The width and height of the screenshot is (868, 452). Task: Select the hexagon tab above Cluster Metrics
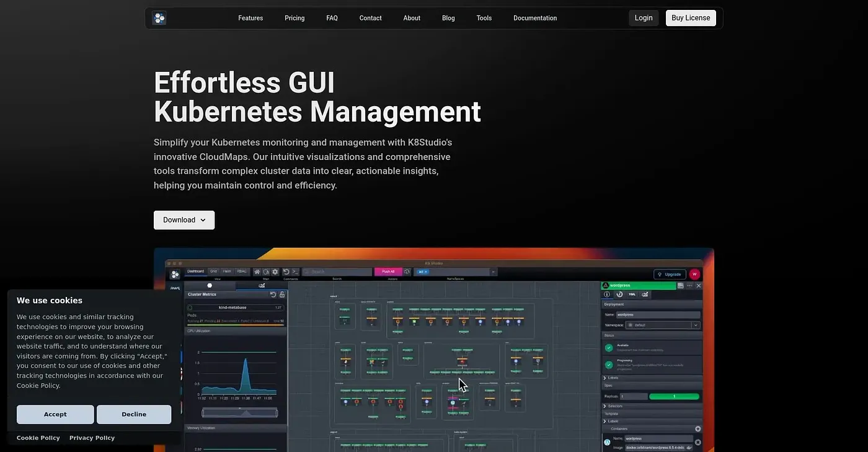click(210, 286)
